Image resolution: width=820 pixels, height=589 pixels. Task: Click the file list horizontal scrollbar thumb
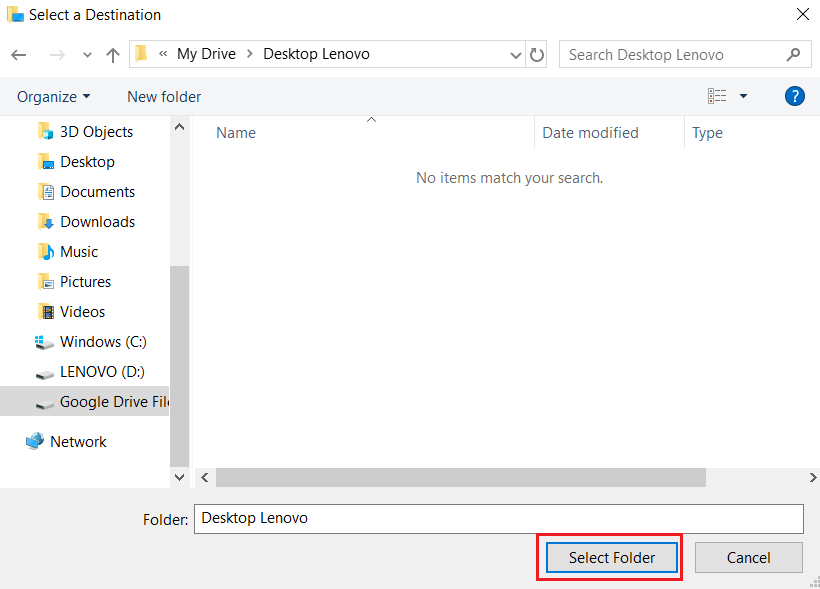click(461, 477)
